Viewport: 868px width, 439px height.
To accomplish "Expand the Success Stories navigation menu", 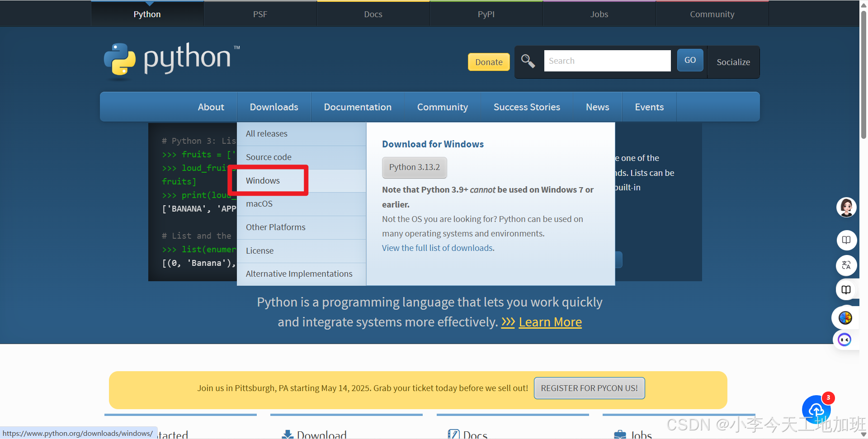I will 527,107.
